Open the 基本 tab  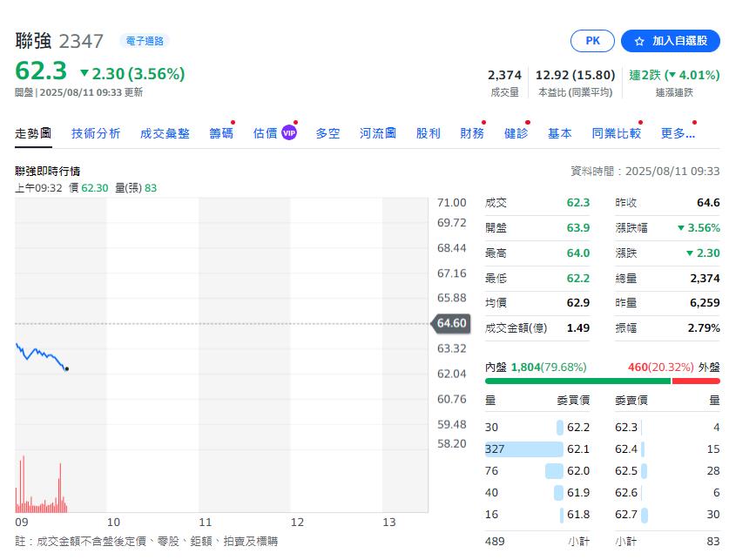(x=560, y=133)
